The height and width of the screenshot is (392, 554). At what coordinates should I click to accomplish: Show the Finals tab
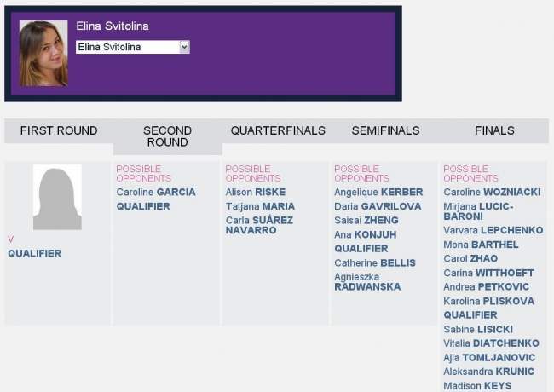pos(494,130)
